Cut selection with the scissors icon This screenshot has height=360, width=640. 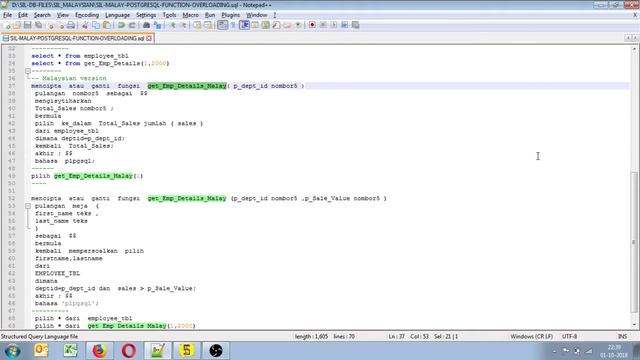85,25
